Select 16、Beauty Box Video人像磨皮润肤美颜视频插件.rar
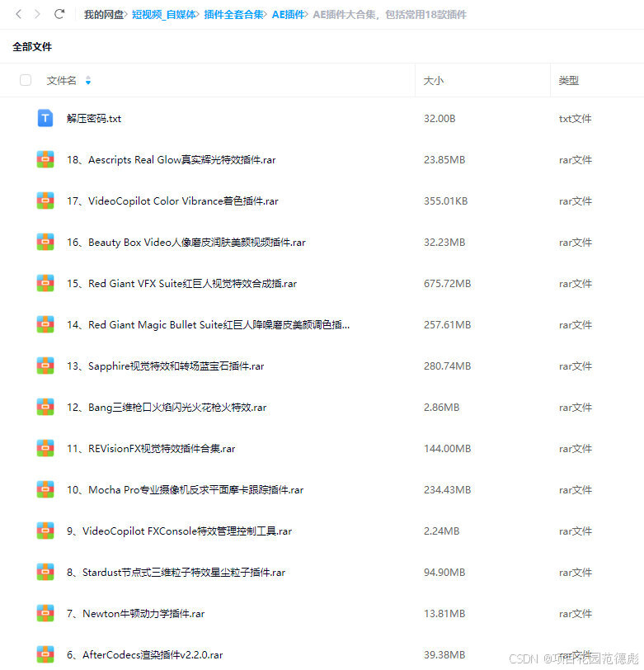 click(186, 243)
